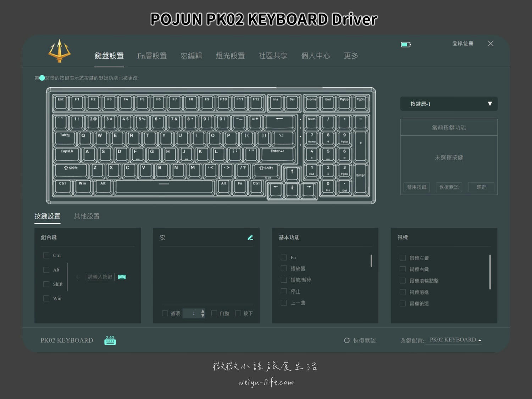Open macro editor via pencil icon

click(x=250, y=237)
